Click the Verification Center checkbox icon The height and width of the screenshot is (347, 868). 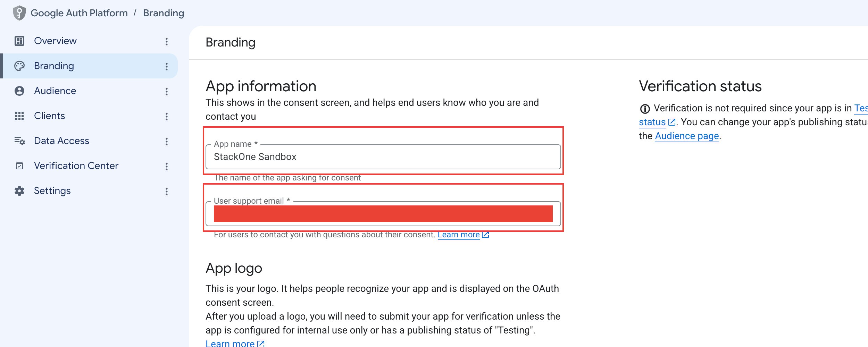point(19,166)
